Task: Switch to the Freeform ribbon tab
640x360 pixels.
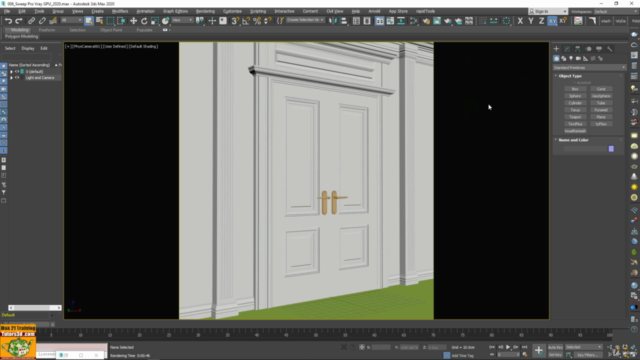Action: (47, 30)
